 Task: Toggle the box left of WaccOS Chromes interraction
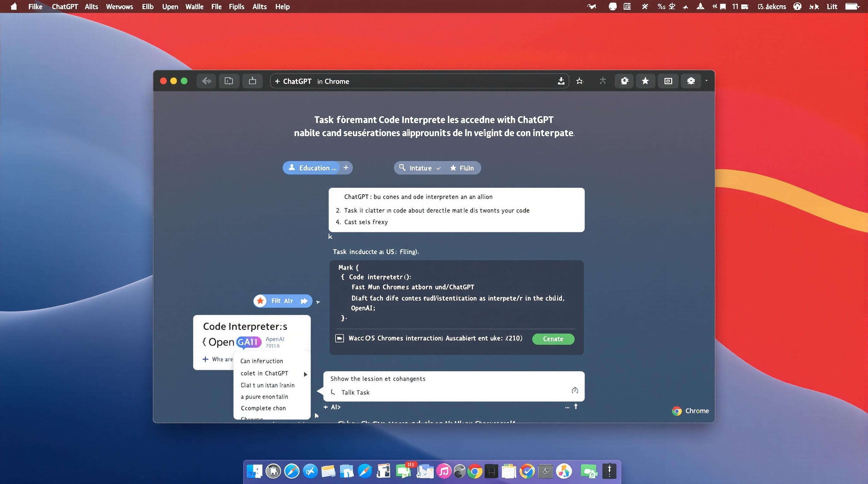click(x=340, y=338)
